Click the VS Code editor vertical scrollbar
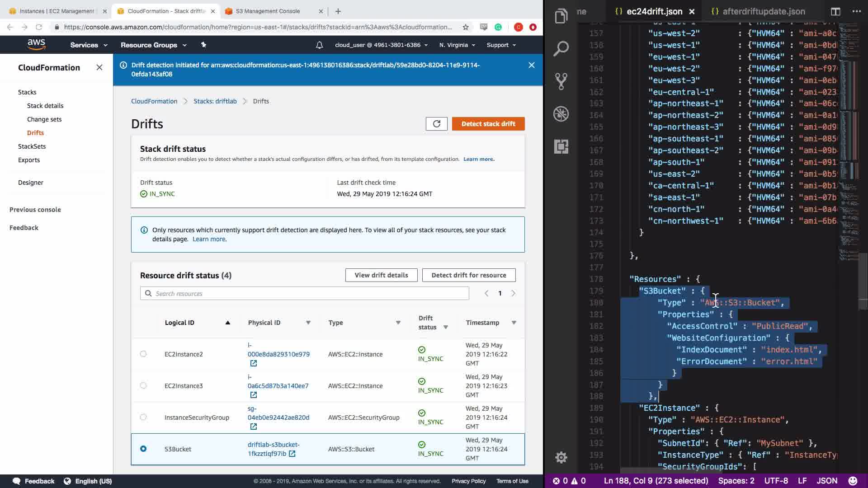Viewport: 868px width, 488px height. [863, 282]
